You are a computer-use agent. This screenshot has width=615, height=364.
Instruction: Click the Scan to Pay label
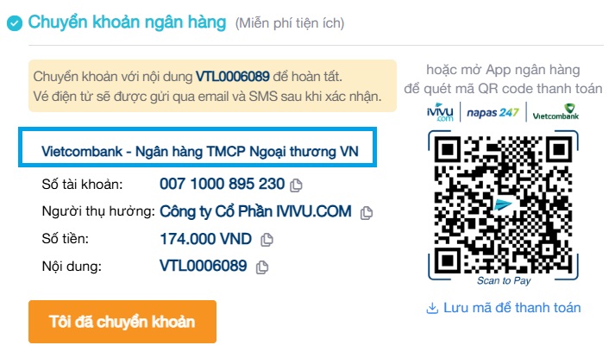(x=504, y=281)
